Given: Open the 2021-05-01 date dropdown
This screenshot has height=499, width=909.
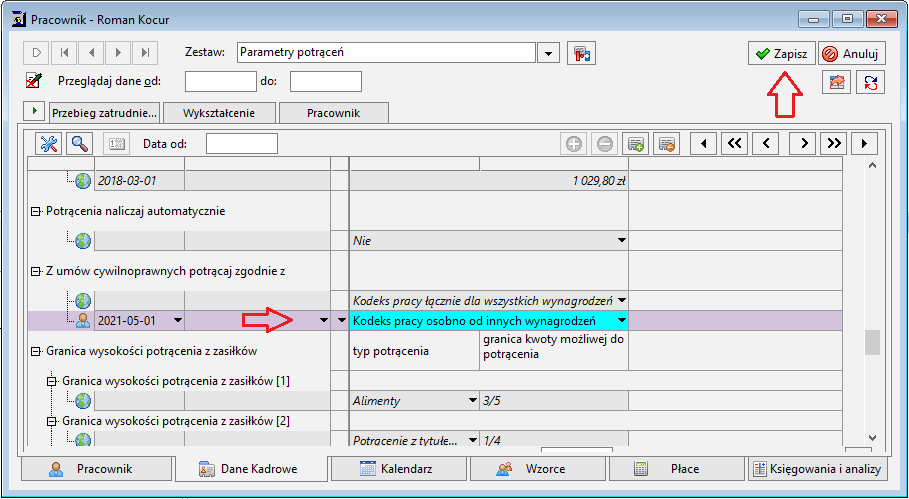Looking at the screenshot, I should 177,320.
